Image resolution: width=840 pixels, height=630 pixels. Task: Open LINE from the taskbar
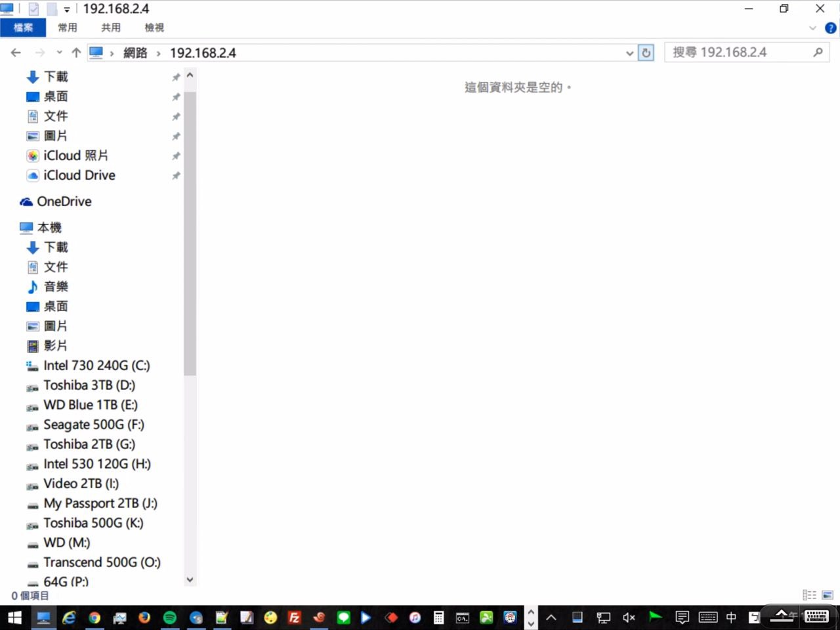(343, 618)
